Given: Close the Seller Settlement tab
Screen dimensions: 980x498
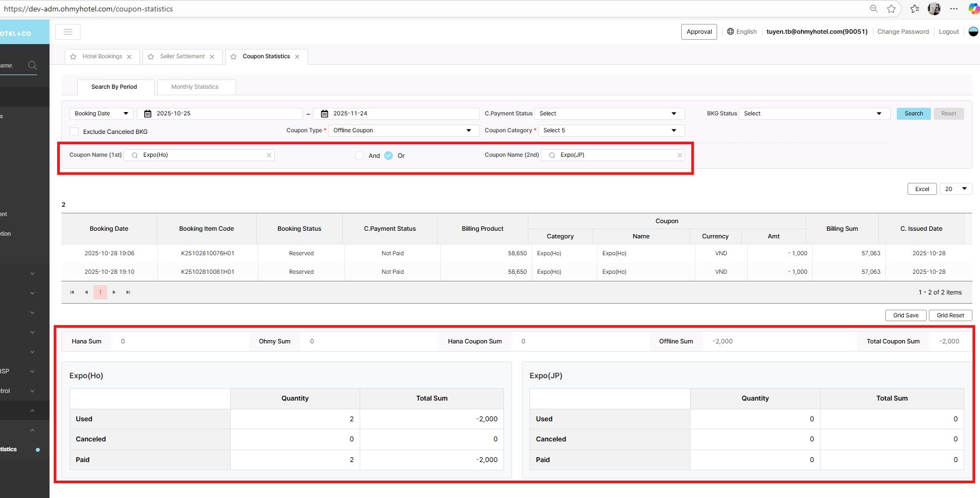Looking at the screenshot, I should pyautogui.click(x=212, y=57).
